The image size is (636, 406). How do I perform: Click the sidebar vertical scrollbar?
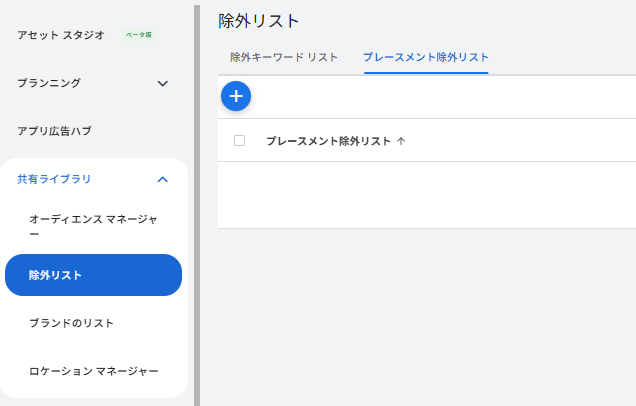(197, 200)
